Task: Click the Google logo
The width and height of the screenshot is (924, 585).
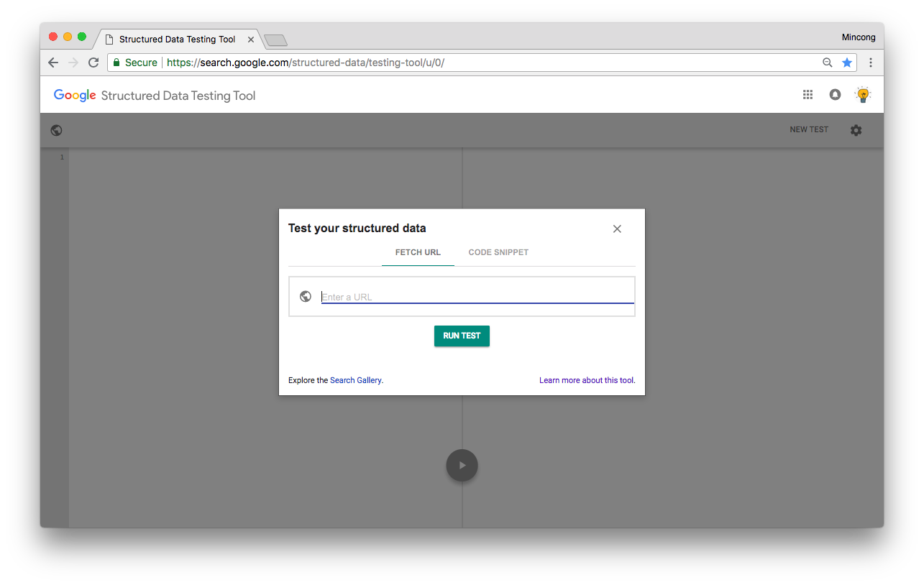Action: [75, 95]
